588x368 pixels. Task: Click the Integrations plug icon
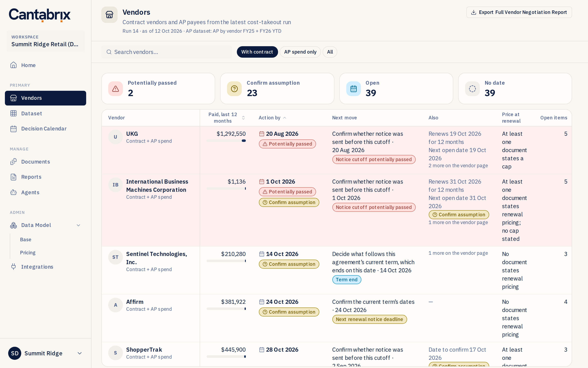click(13, 267)
